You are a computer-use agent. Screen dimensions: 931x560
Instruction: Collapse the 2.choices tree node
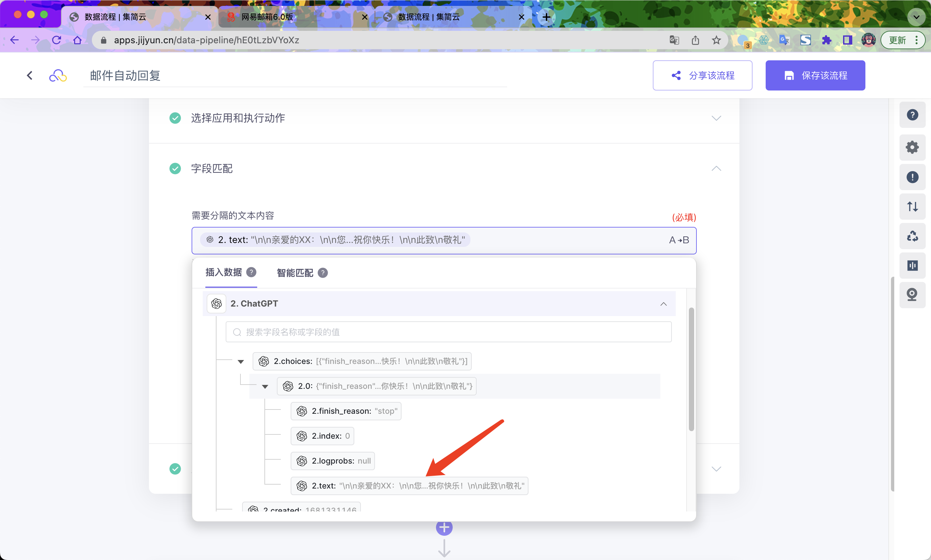click(241, 362)
